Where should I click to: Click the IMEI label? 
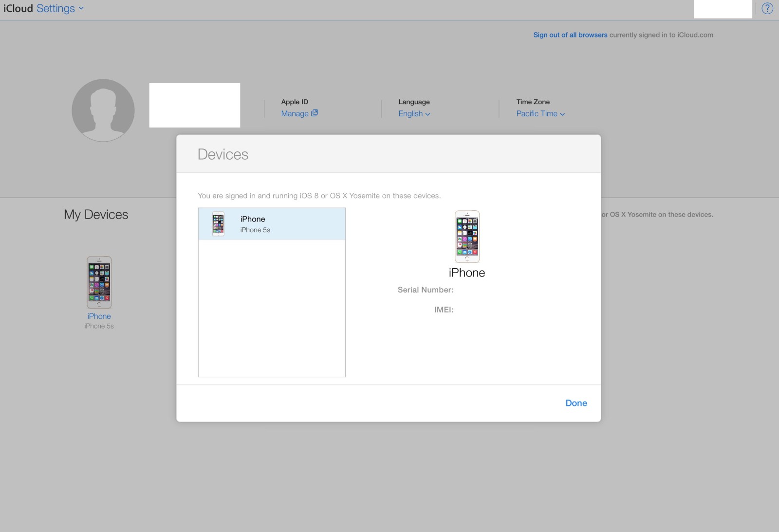click(x=444, y=310)
